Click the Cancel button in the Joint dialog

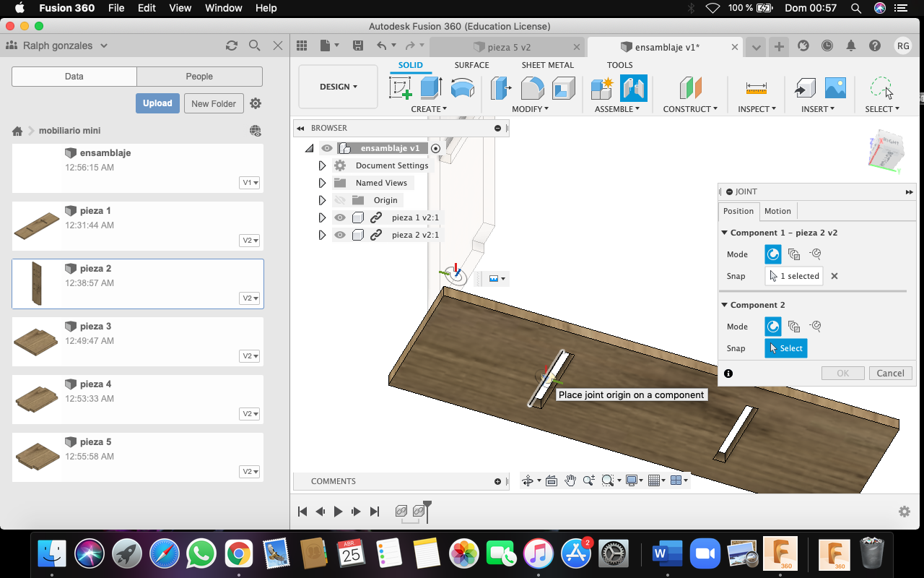pos(890,373)
